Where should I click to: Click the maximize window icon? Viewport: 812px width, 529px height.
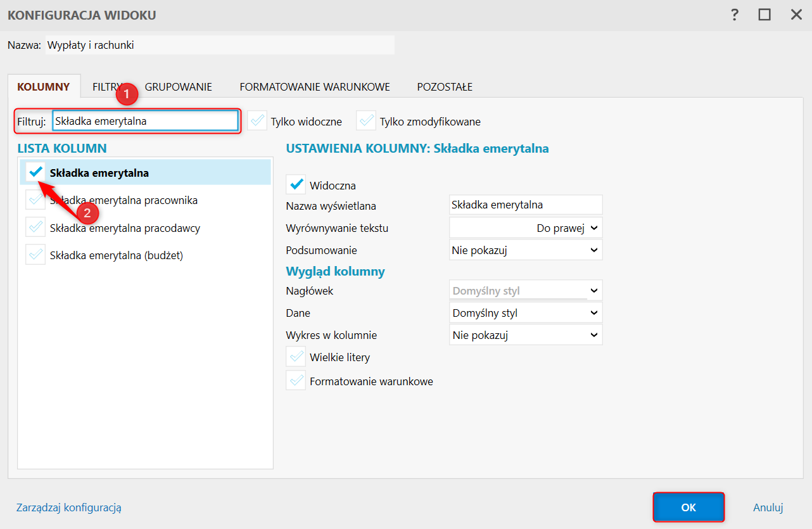tap(764, 15)
